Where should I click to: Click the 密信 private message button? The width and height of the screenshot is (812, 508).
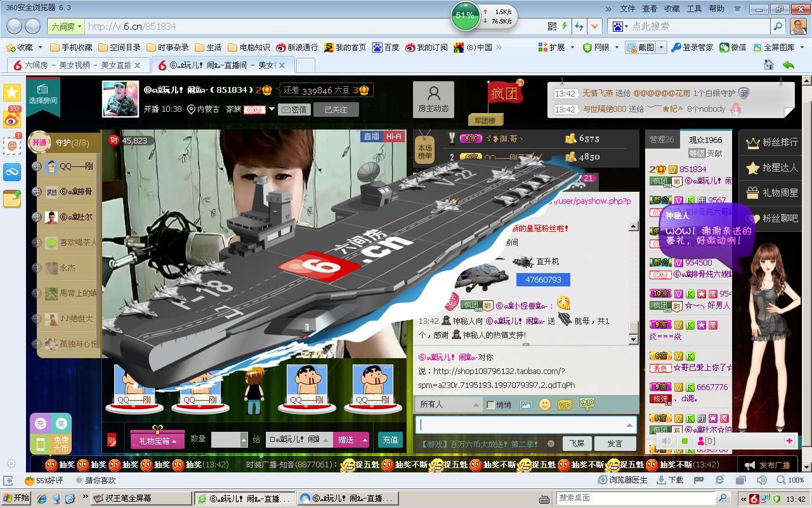(294, 109)
